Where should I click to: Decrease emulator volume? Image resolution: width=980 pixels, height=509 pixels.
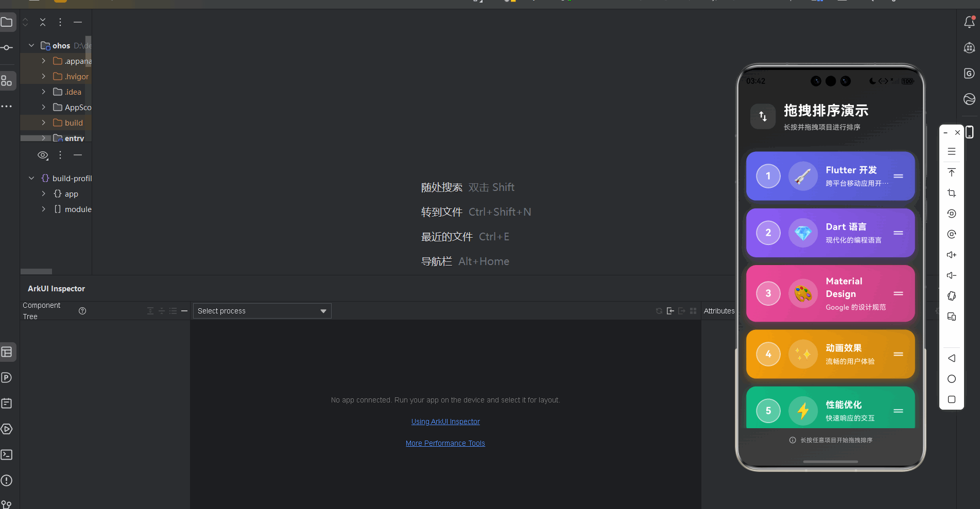point(952,275)
